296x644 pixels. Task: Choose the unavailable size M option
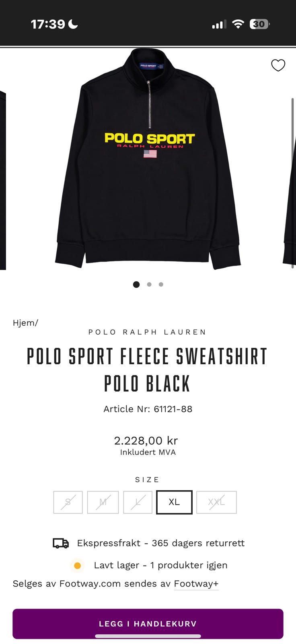[103, 502]
